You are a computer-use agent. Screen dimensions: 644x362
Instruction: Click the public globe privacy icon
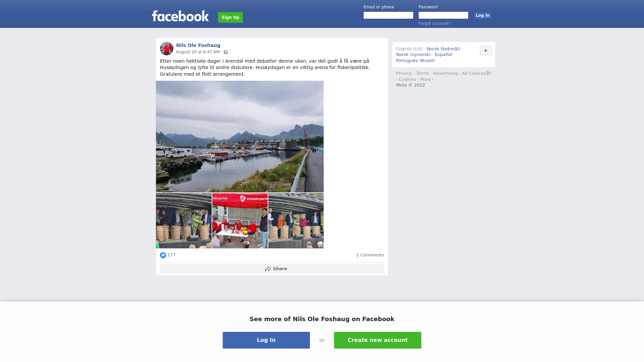[x=226, y=52]
